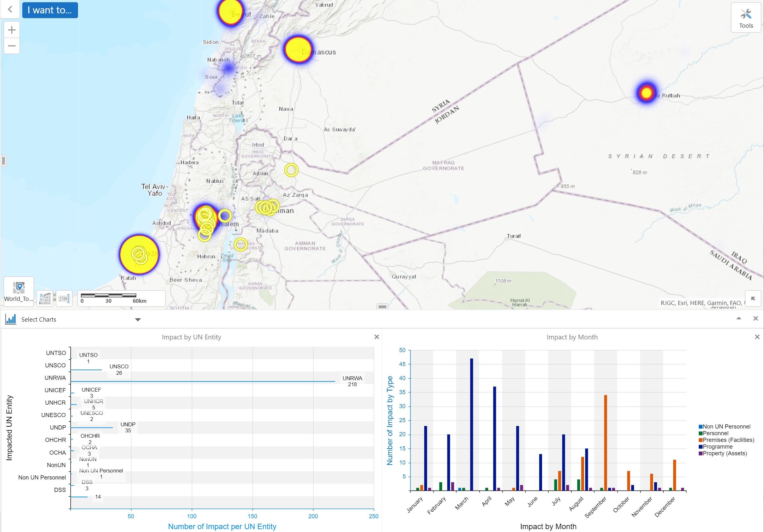The height and width of the screenshot is (532, 764).
Task: Collapse the charts panel with up arrow
Action: point(739,318)
